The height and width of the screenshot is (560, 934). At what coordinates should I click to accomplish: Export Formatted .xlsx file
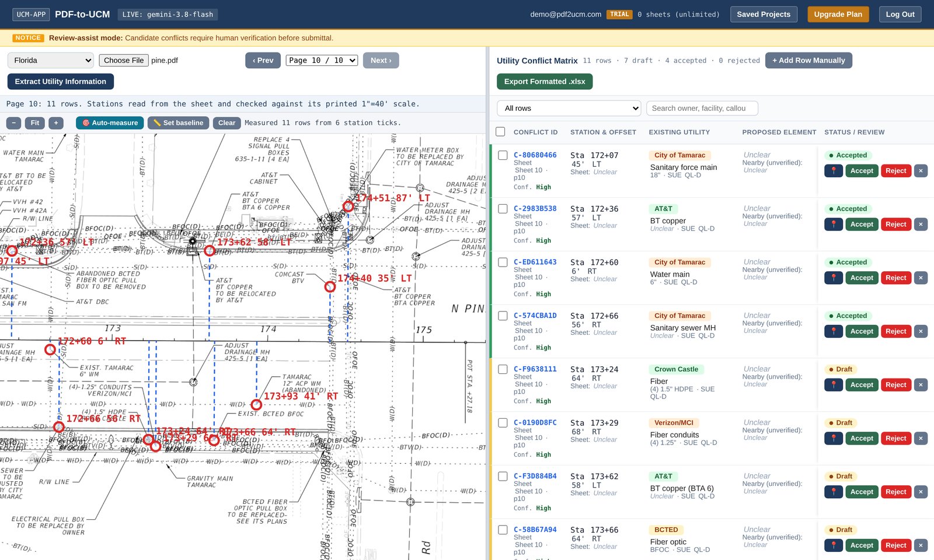[545, 82]
